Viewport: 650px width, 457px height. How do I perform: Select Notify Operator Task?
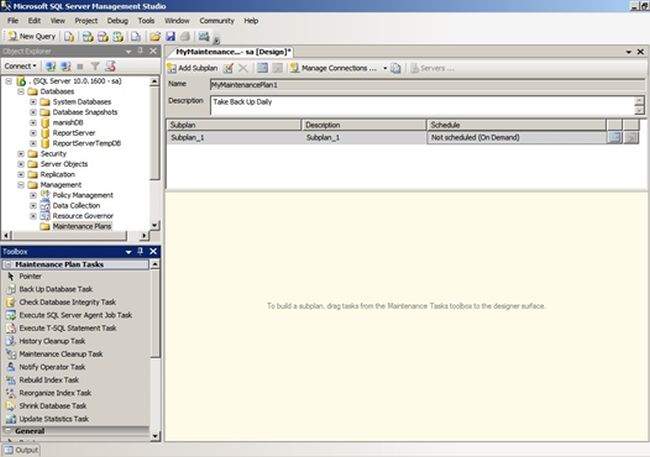click(52, 367)
